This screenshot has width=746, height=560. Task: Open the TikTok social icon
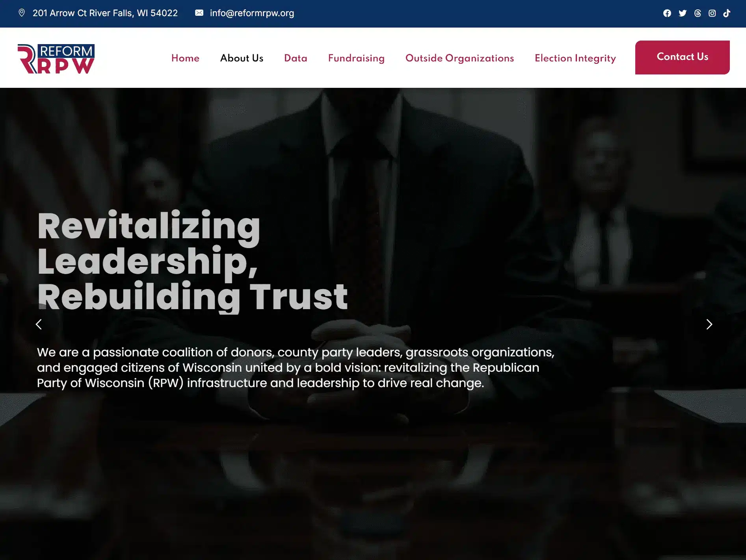[x=727, y=13]
